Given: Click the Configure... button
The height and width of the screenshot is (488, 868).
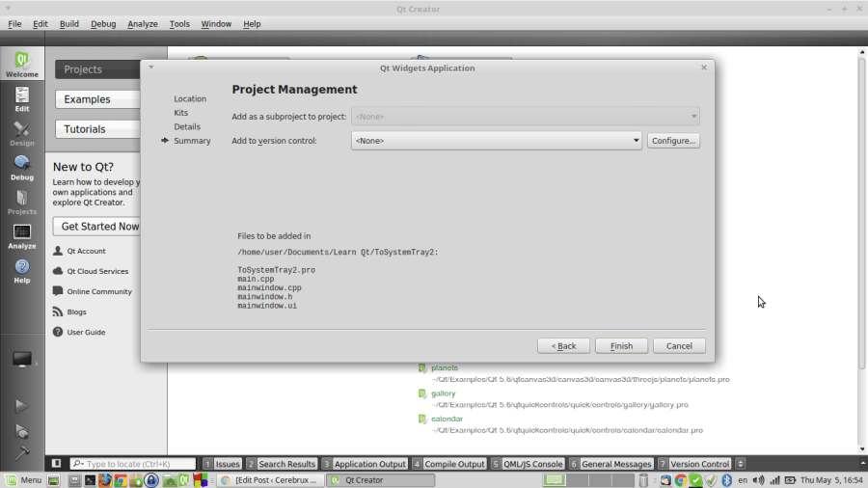Looking at the screenshot, I should coord(673,141).
